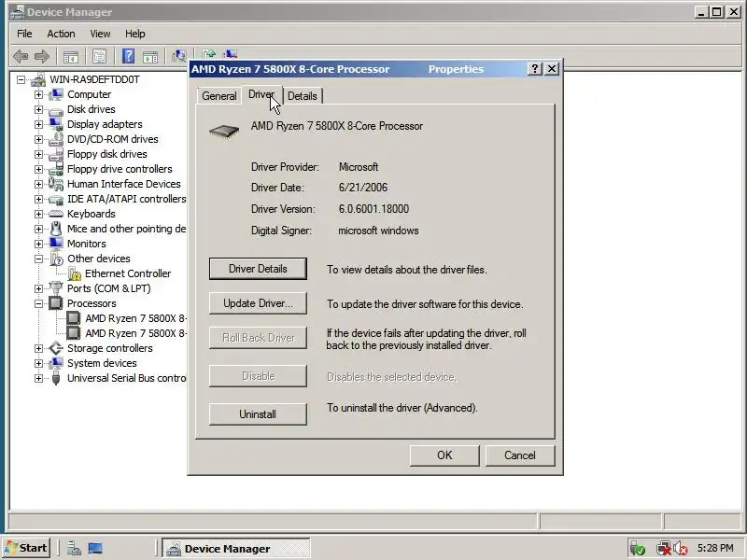The height and width of the screenshot is (560, 747).
Task: Click the Device Manager taskbar button
Action: (x=236, y=549)
